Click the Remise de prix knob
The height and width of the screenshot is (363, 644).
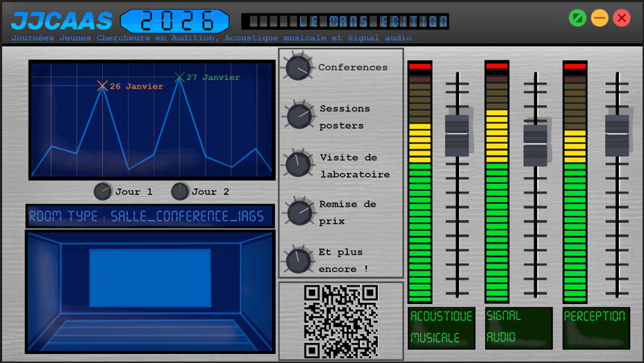coord(300,212)
